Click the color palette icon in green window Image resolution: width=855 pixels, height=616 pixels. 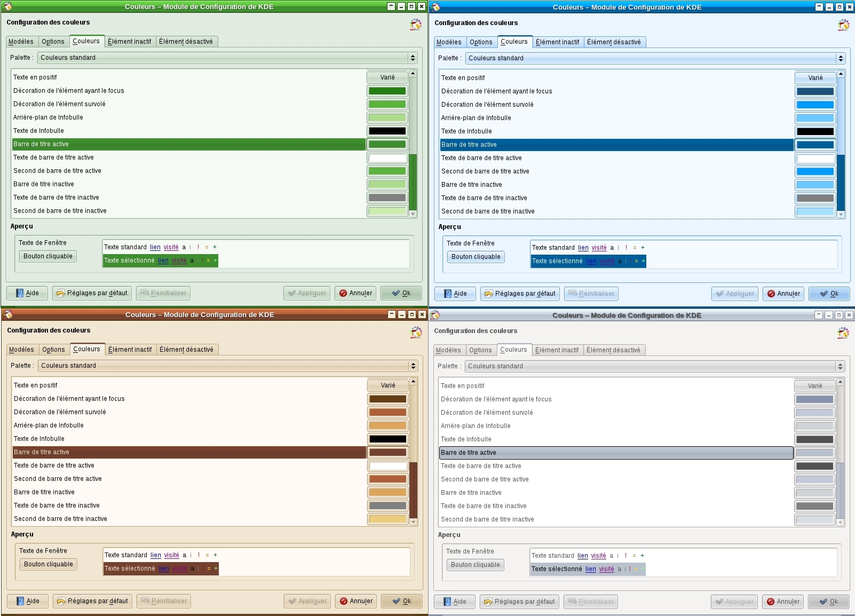point(416,25)
